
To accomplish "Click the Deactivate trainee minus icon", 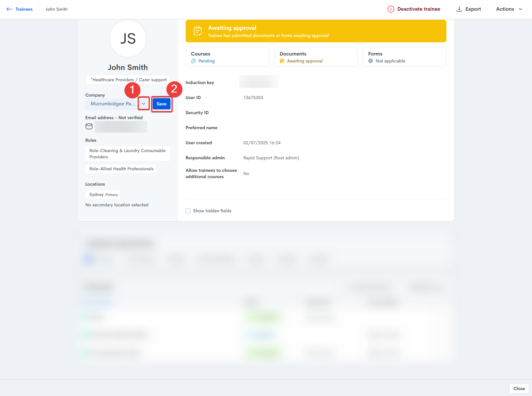I will coord(391,9).
